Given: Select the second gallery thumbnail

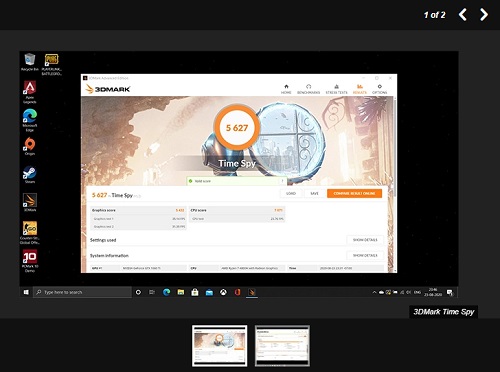Looking at the screenshot, I should [x=282, y=346].
